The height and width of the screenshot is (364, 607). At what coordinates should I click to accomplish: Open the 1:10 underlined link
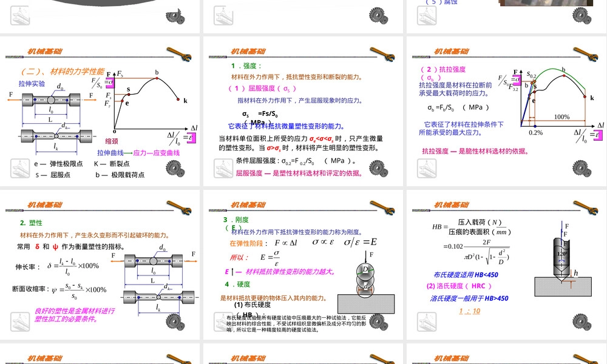point(470,311)
